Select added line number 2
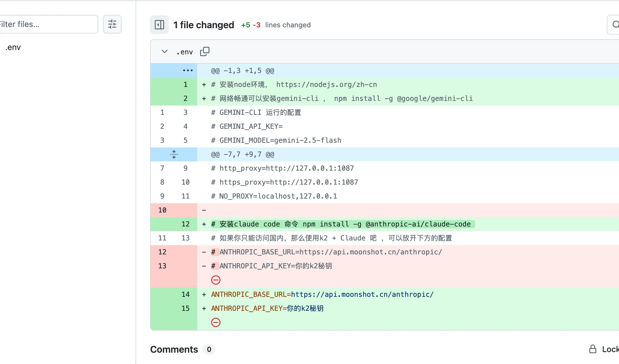 click(x=186, y=98)
